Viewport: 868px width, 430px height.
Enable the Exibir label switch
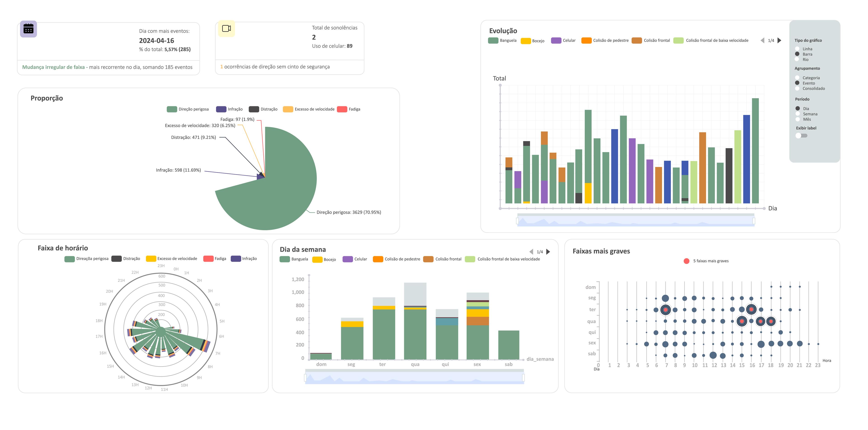(x=801, y=135)
